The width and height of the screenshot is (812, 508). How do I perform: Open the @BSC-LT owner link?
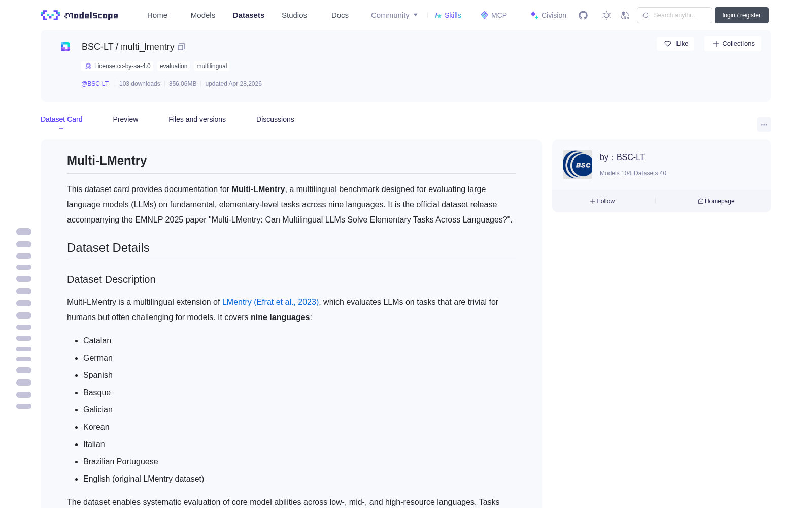tap(95, 84)
